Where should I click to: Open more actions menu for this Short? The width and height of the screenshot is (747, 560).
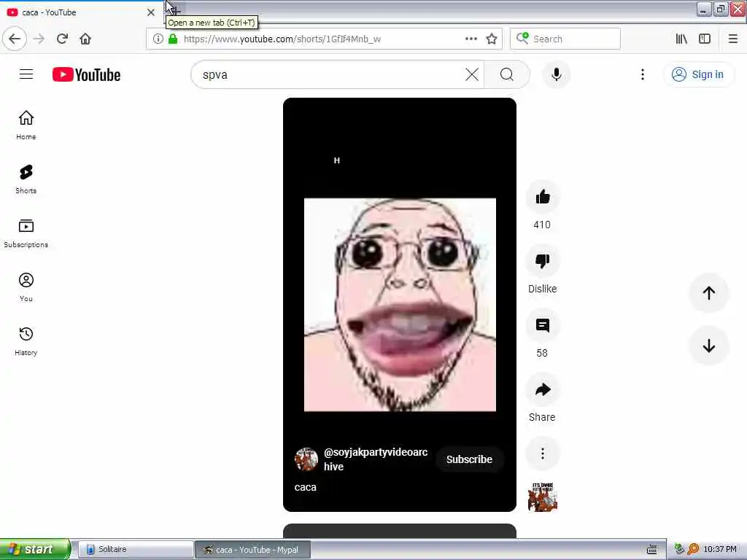[542, 454]
